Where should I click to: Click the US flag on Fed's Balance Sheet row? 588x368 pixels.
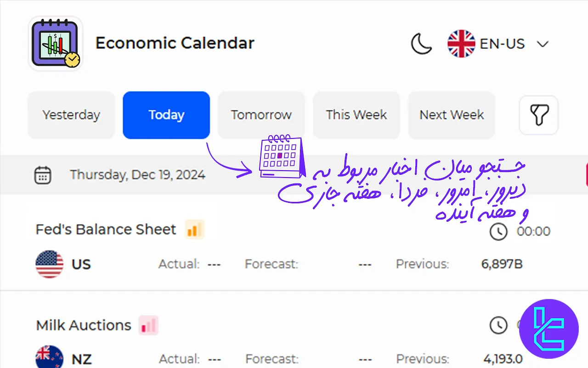49,264
